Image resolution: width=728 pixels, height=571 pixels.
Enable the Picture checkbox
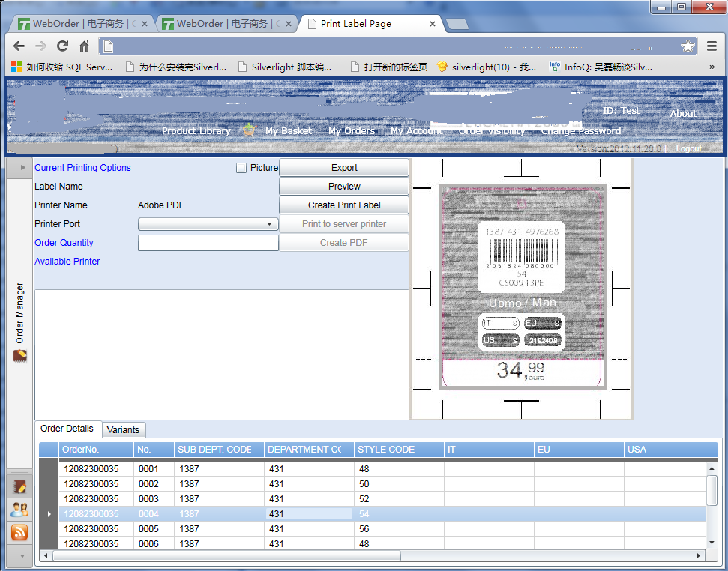241,168
